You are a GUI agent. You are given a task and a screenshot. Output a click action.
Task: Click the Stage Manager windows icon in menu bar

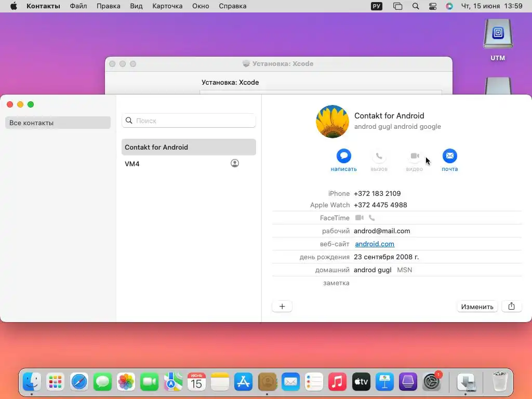click(397, 6)
